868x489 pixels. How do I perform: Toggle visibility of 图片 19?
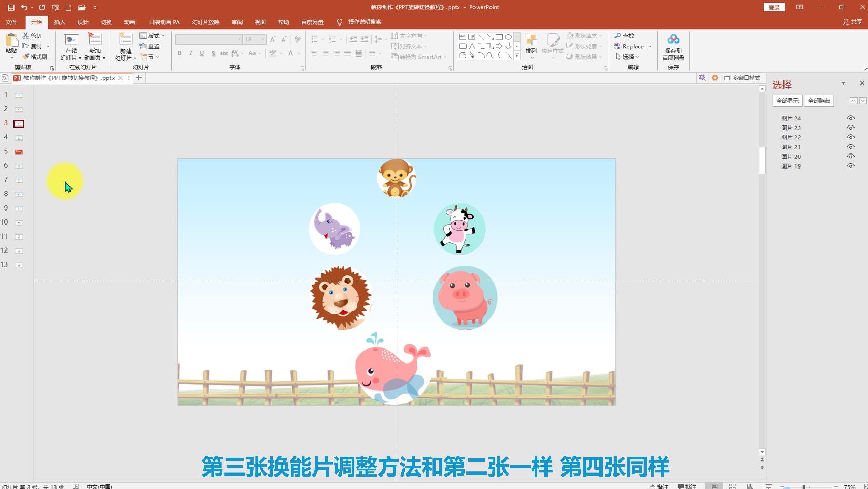coord(850,166)
